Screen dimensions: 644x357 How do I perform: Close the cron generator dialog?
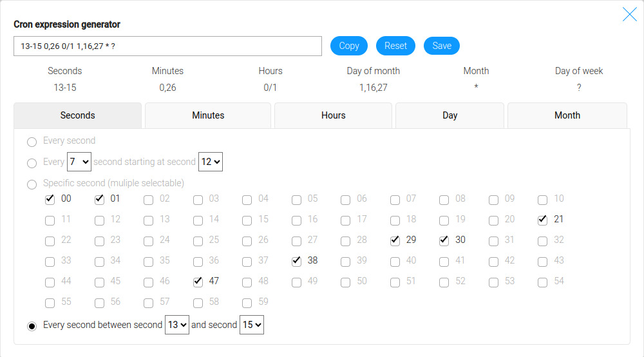click(x=629, y=14)
